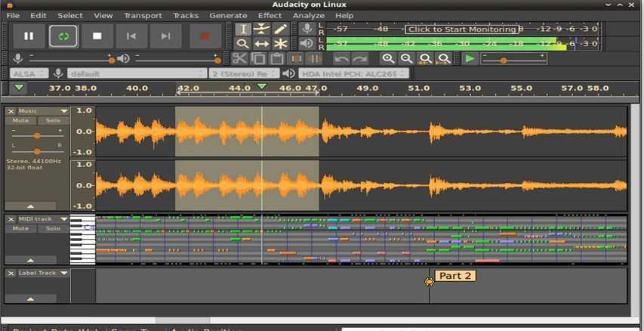Open the Select menu
644x331 pixels.
coord(70,16)
